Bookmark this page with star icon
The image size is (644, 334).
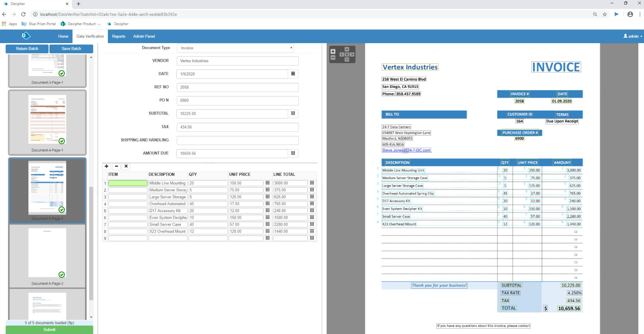605,14
